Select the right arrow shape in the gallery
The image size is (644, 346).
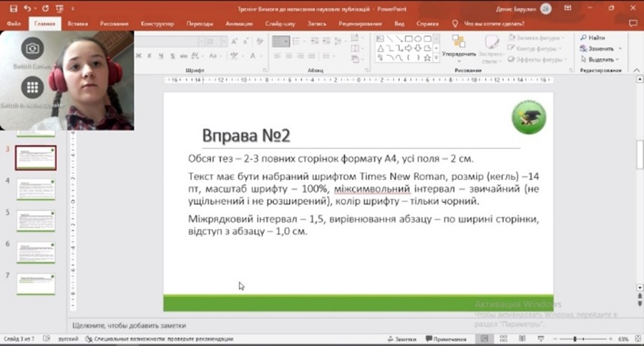point(408,48)
